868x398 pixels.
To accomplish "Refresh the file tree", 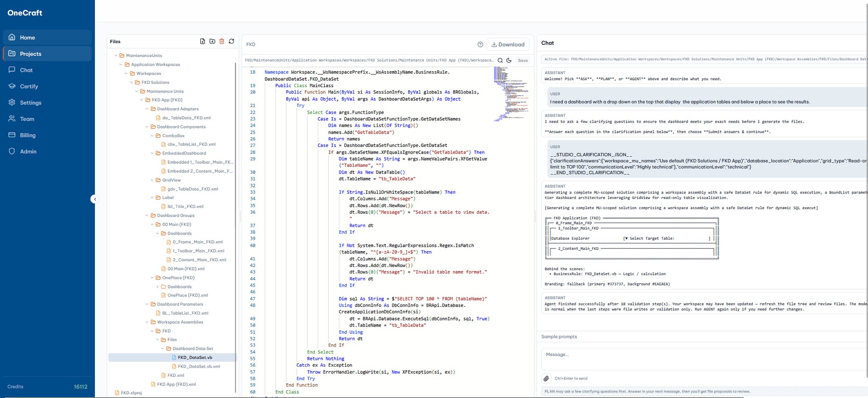I will [231, 41].
